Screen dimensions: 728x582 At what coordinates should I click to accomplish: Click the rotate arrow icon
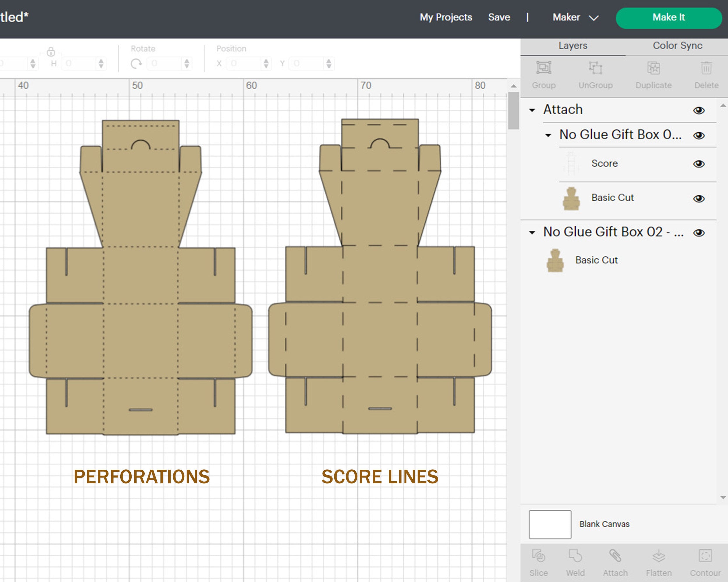point(136,63)
